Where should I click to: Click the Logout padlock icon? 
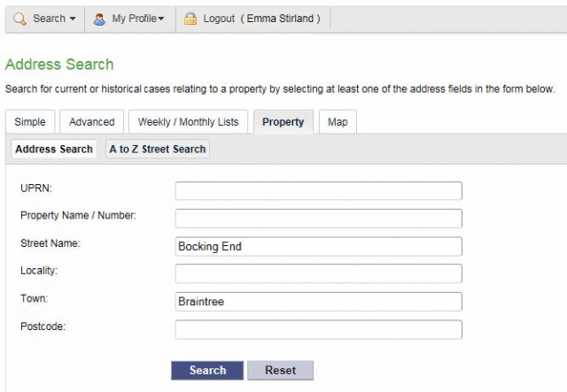[190, 19]
